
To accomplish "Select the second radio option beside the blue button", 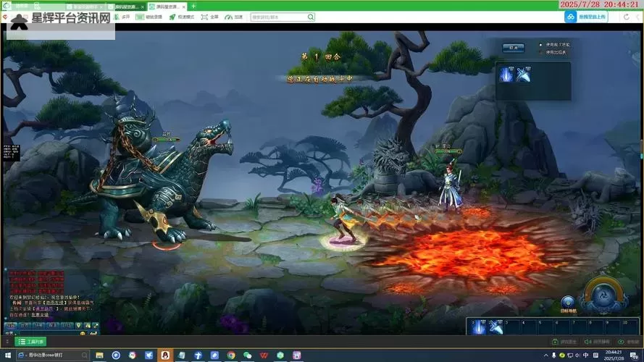I will pos(540,53).
